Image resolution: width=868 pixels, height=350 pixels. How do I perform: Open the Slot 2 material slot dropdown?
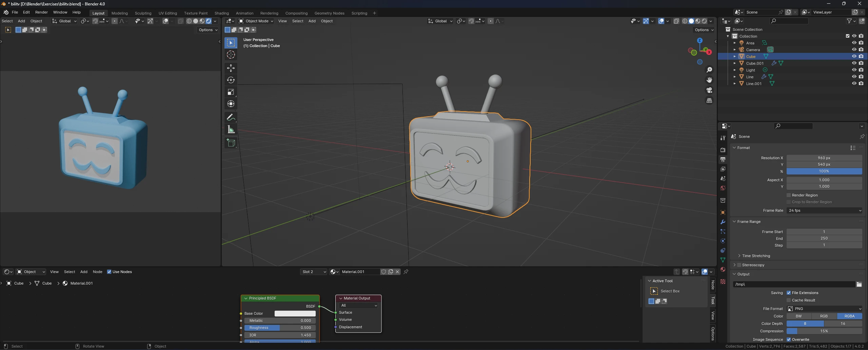pos(314,272)
